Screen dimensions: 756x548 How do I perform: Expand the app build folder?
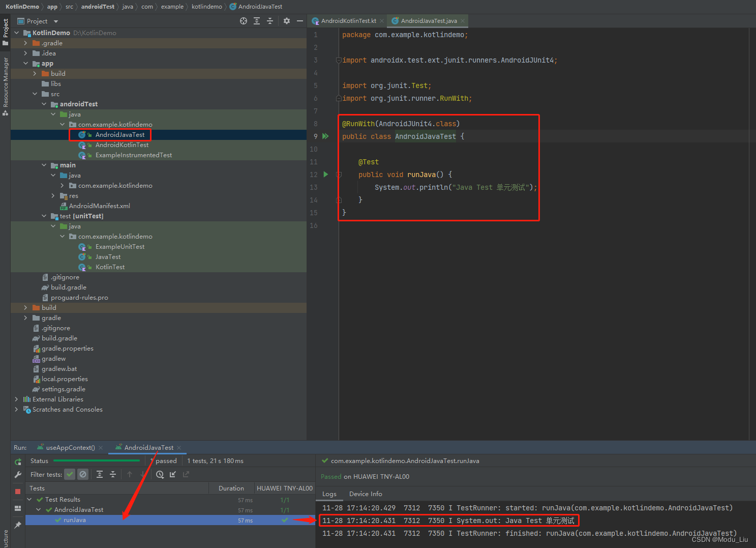coord(35,74)
